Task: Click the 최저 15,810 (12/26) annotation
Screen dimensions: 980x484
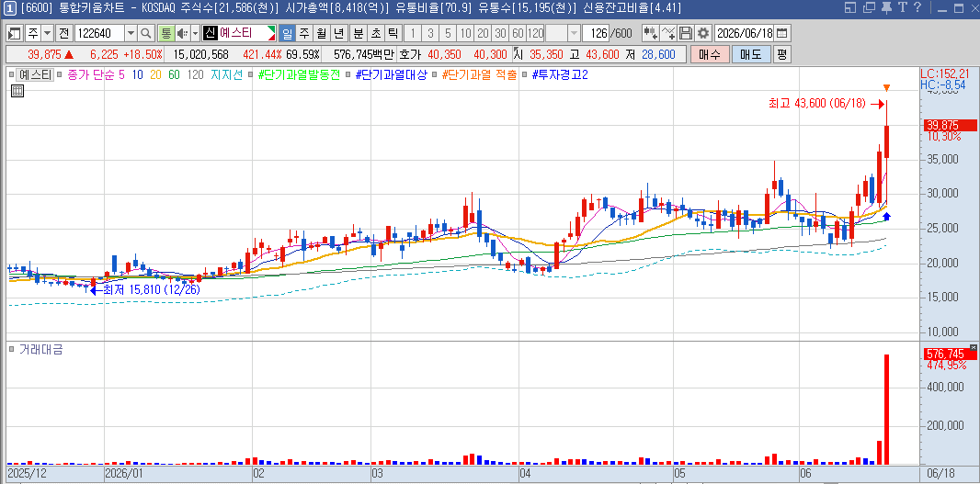Action: coord(152,290)
